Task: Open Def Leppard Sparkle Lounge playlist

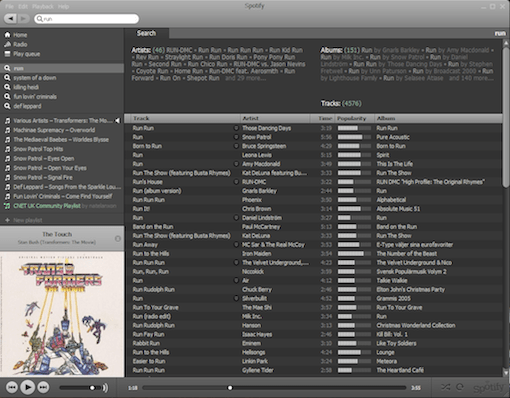Action: 67,187
